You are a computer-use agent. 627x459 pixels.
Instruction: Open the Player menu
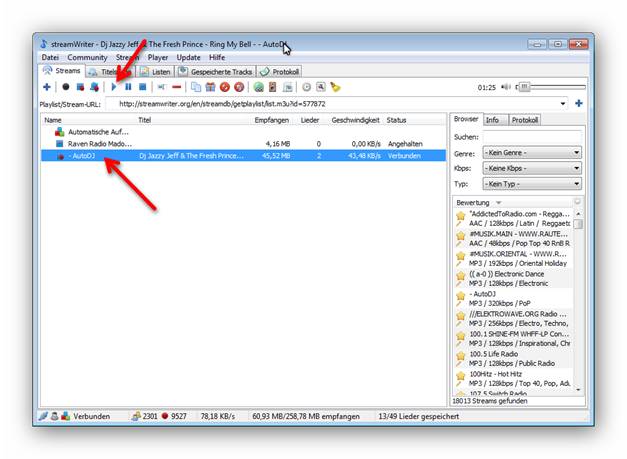(x=158, y=57)
